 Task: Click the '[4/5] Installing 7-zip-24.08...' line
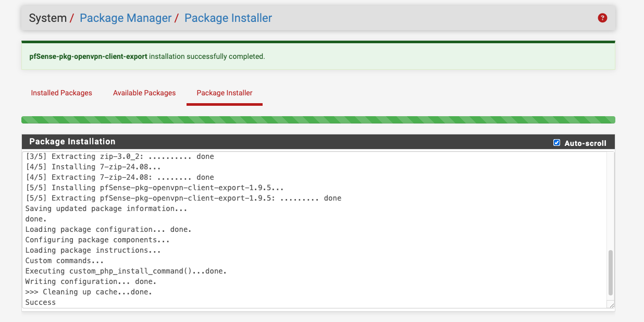click(x=93, y=167)
